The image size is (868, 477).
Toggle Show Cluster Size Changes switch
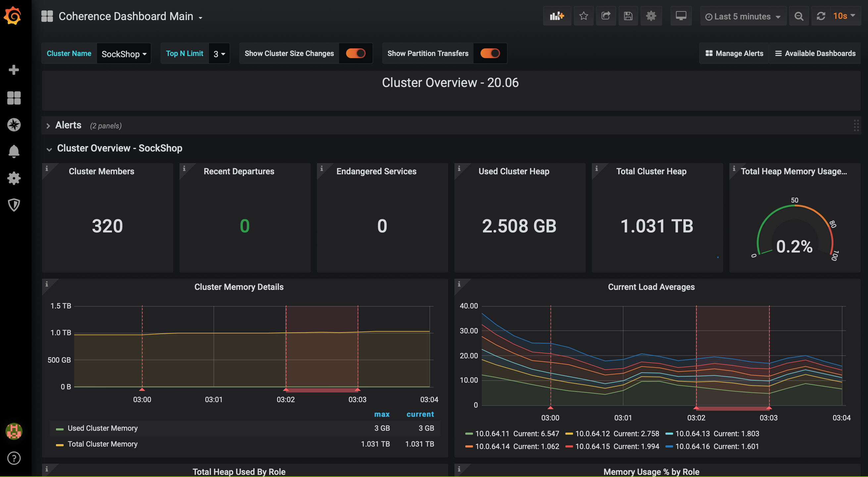pos(355,53)
